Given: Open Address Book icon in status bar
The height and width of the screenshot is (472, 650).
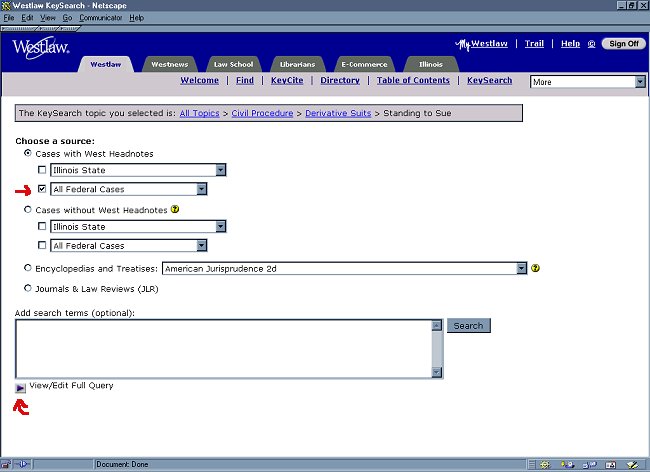Looking at the screenshot, I should (x=611, y=465).
